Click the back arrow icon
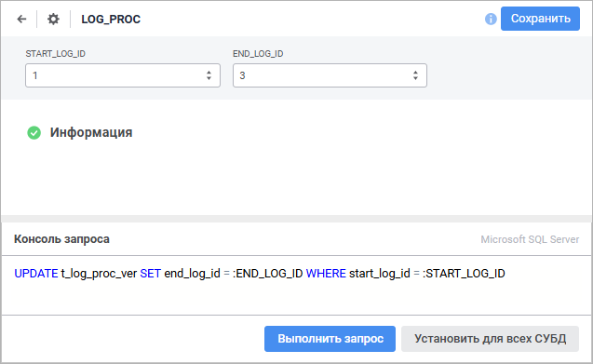593x364 pixels. click(22, 19)
